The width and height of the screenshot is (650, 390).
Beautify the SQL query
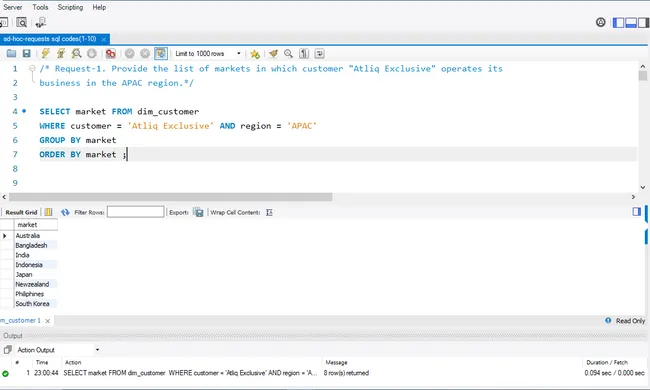coord(273,53)
